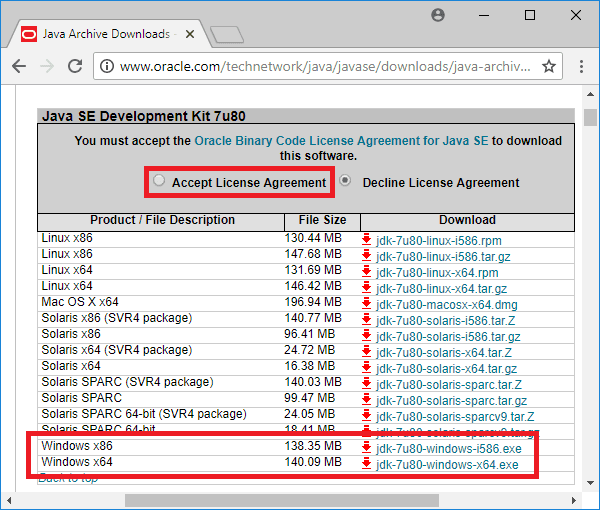Click the vertical scrollbar up arrow
Image resolution: width=600 pixels, height=510 pixels.
pyautogui.click(x=590, y=94)
